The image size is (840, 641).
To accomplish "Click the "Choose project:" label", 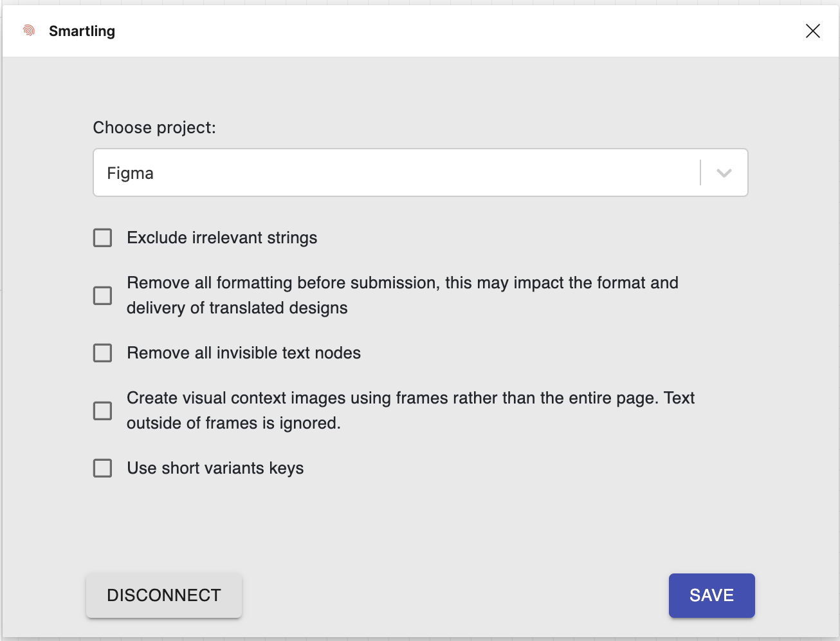I will [154, 127].
